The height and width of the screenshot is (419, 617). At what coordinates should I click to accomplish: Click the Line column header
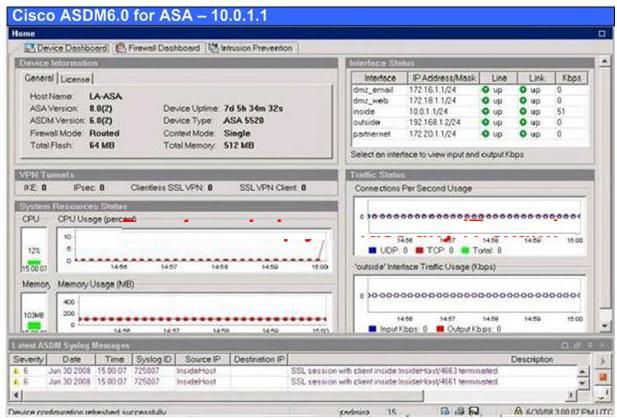pos(499,78)
